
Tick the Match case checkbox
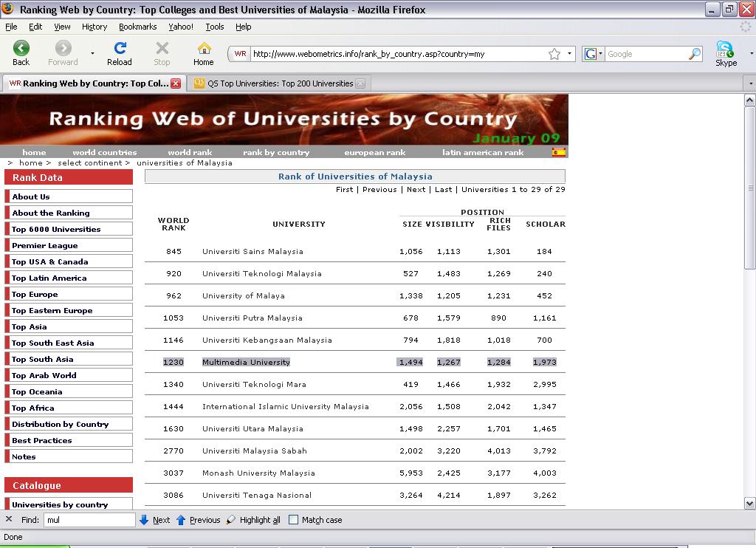point(293,520)
